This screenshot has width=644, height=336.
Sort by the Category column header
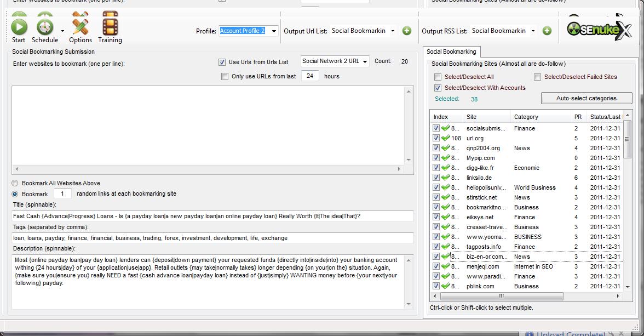tap(540, 117)
